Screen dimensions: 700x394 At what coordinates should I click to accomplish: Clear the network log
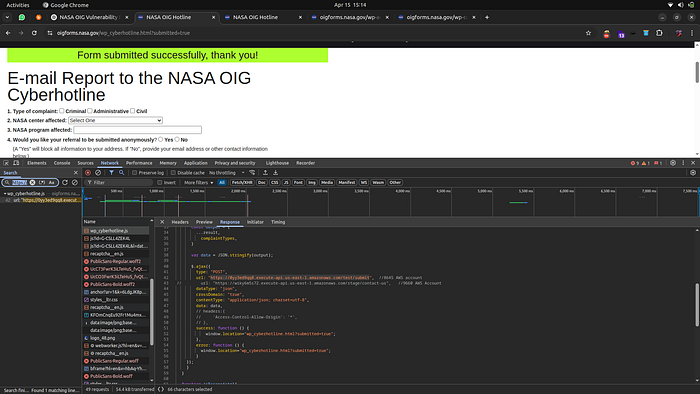[x=98, y=173]
